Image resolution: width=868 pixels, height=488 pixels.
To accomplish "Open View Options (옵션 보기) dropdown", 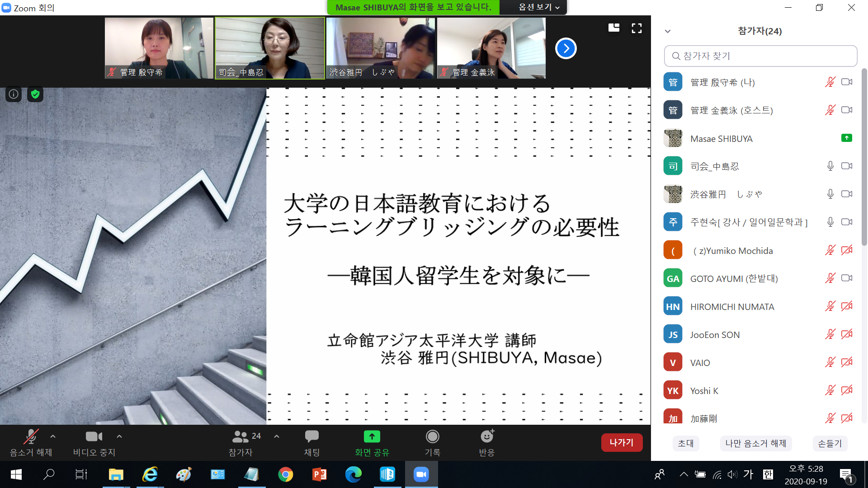I will pos(539,7).
